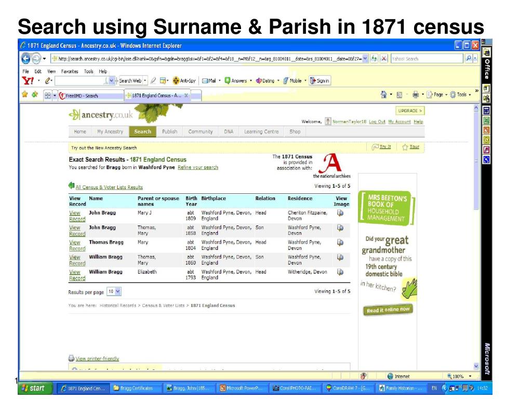
Task: Open Yahoo Mail from the toolbar
Action: point(209,81)
